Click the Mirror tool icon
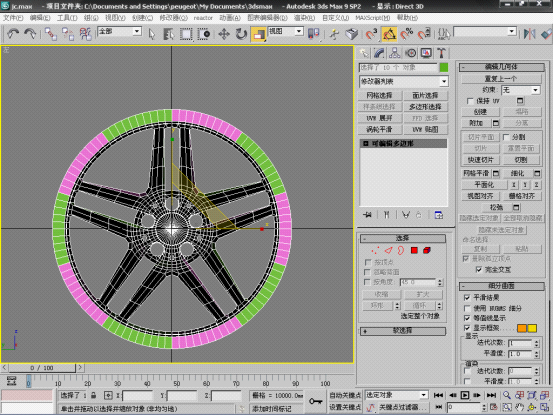This screenshot has width=553, height=415. point(529,34)
